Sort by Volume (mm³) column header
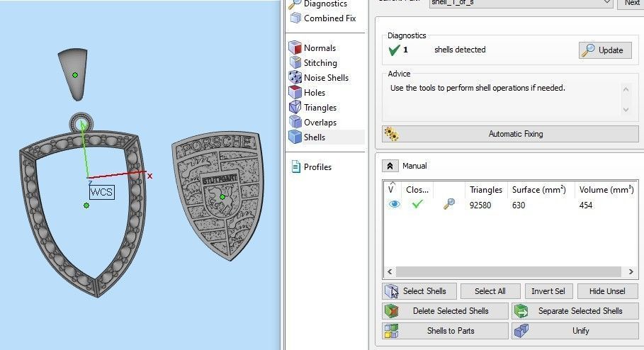644x350 pixels. pos(606,190)
